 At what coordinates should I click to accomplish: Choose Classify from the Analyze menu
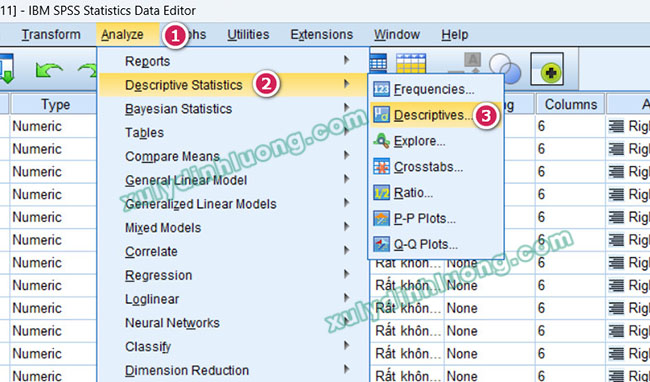tap(233, 346)
